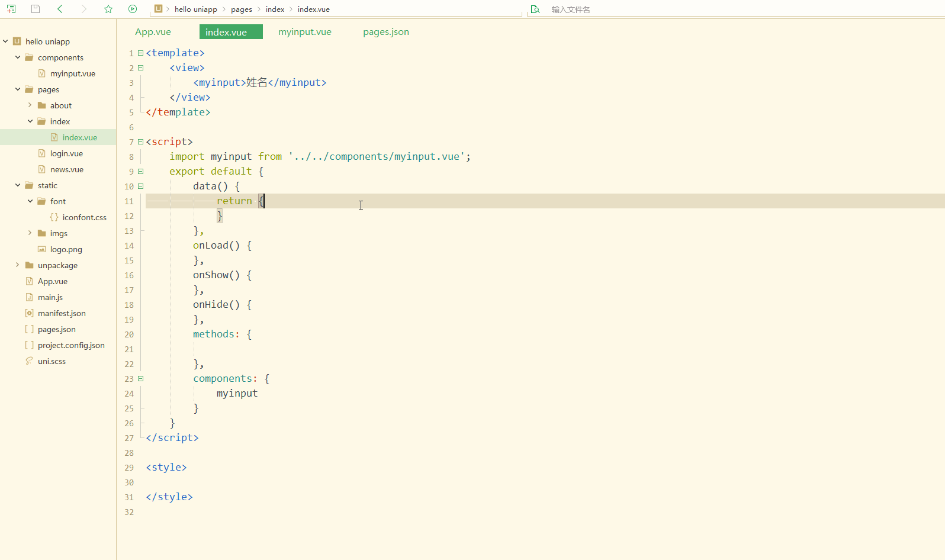Image resolution: width=945 pixels, height=560 pixels.
Task: Click 'index.vue' in the breadcrumb
Action: coord(314,9)
